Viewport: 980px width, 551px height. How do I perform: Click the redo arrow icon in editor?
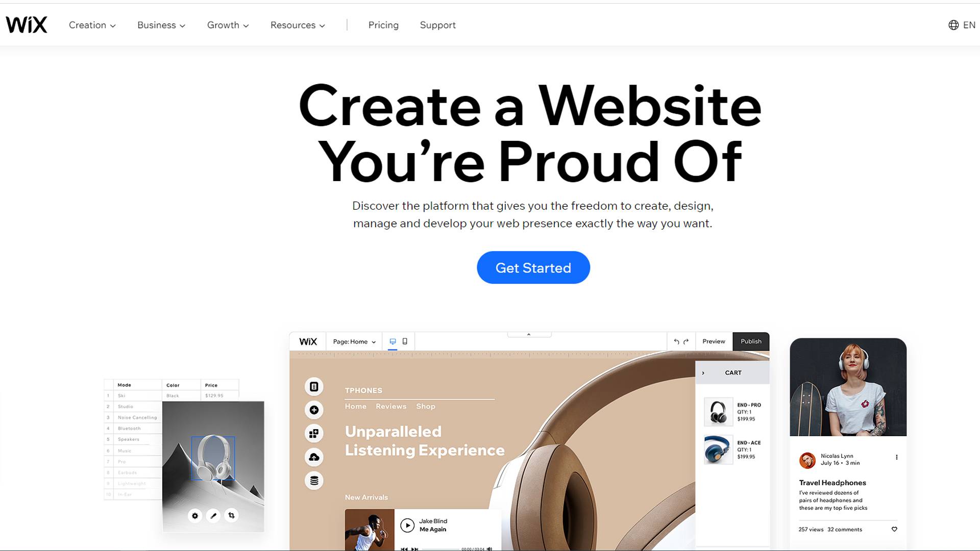(686, 341)
